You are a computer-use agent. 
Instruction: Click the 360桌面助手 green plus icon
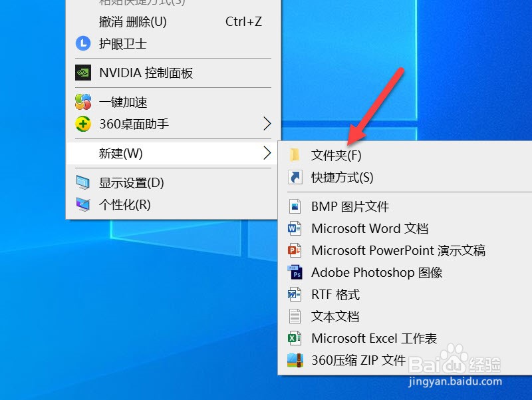83,124
